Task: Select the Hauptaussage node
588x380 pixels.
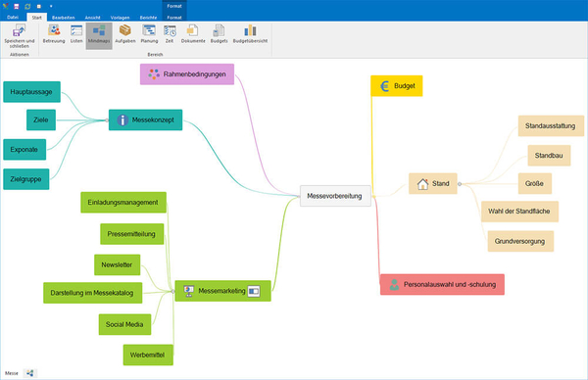Action: (x=31, y=92)
